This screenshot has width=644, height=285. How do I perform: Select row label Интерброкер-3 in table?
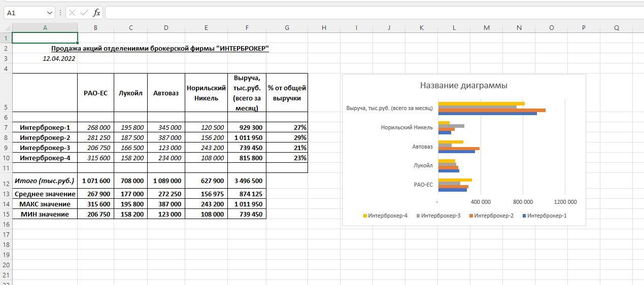45,148
